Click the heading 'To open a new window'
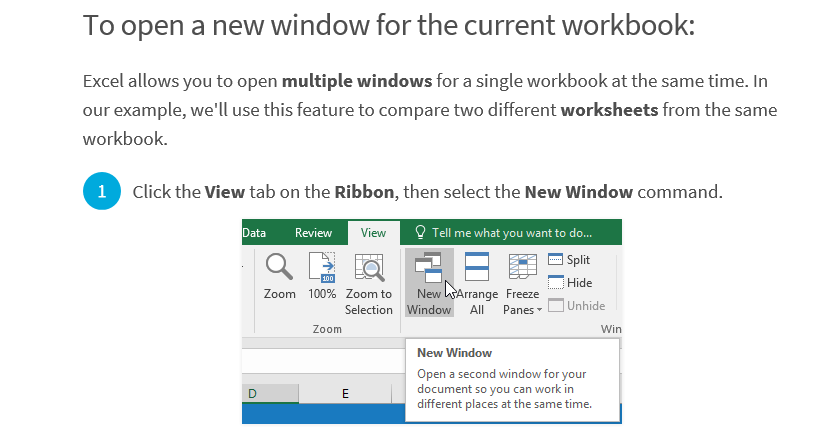This screenshot has height=427, width=820. (x=389, y=25)
